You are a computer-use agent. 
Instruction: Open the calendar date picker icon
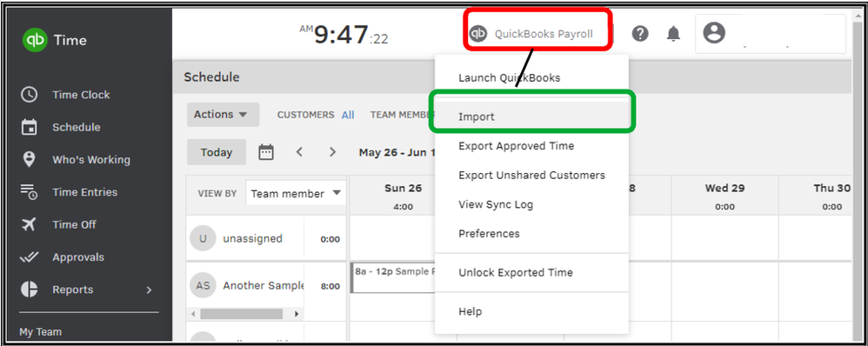pos(266,151)
